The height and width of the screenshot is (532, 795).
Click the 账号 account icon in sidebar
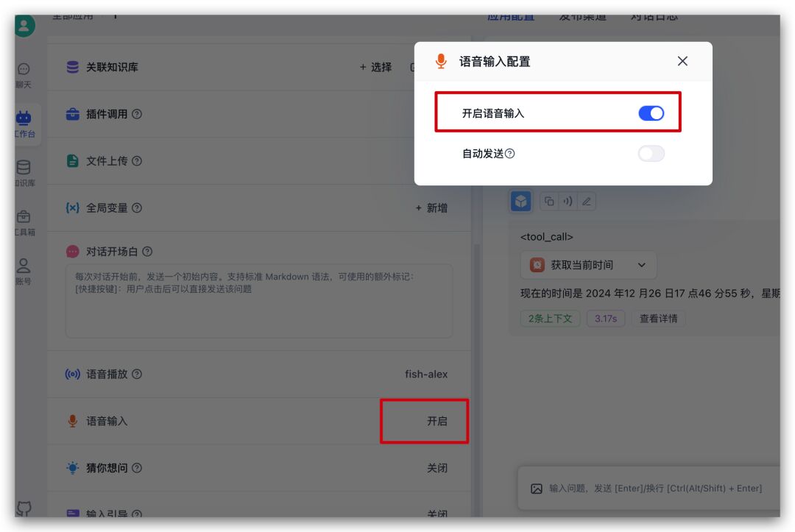24,266
